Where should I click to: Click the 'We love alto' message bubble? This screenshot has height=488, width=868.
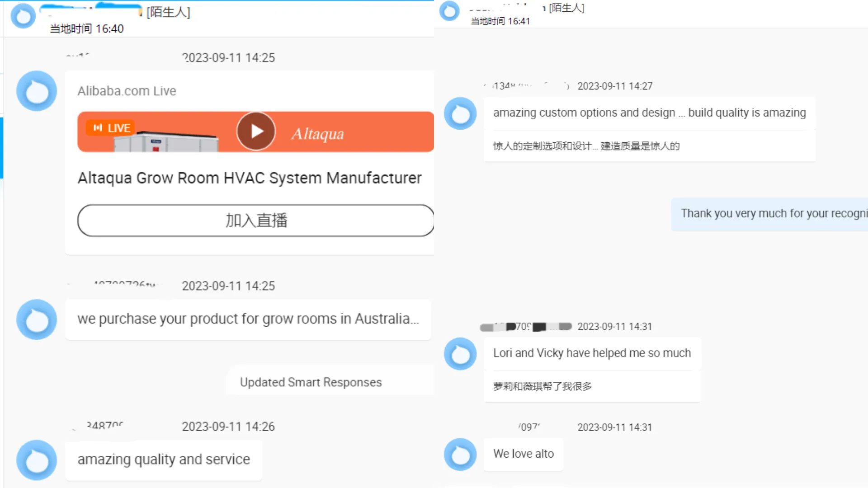(524, 454)
